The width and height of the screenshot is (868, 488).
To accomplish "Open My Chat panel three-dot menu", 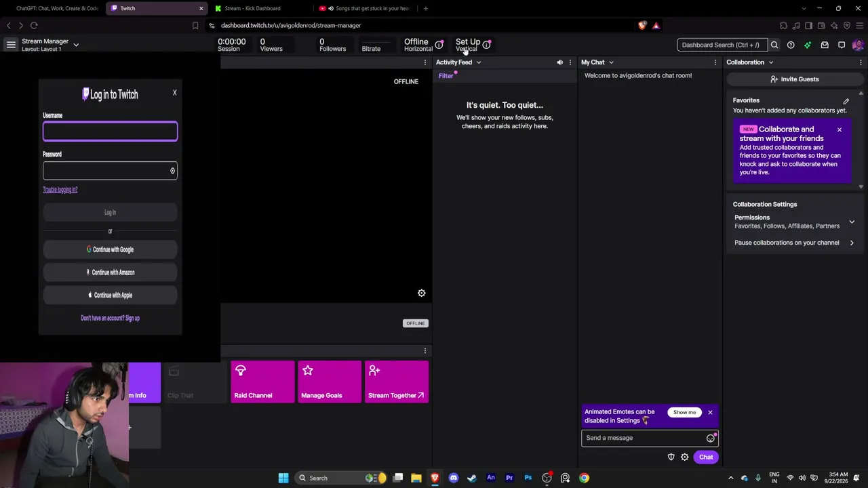I will click(x=715, y=62).
